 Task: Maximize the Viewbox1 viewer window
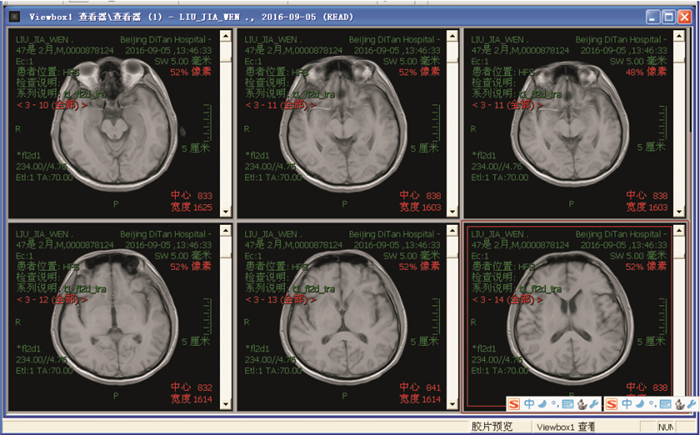(667, 16)
